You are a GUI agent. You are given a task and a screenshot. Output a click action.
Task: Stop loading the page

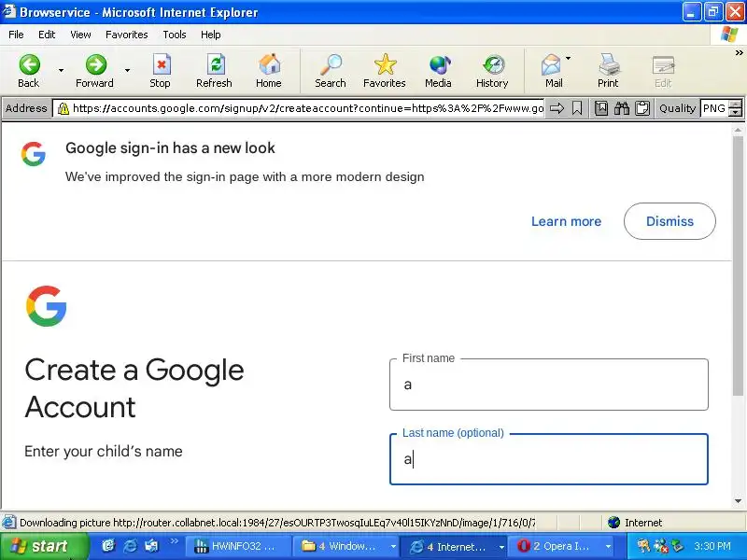(x=161, y=71)
